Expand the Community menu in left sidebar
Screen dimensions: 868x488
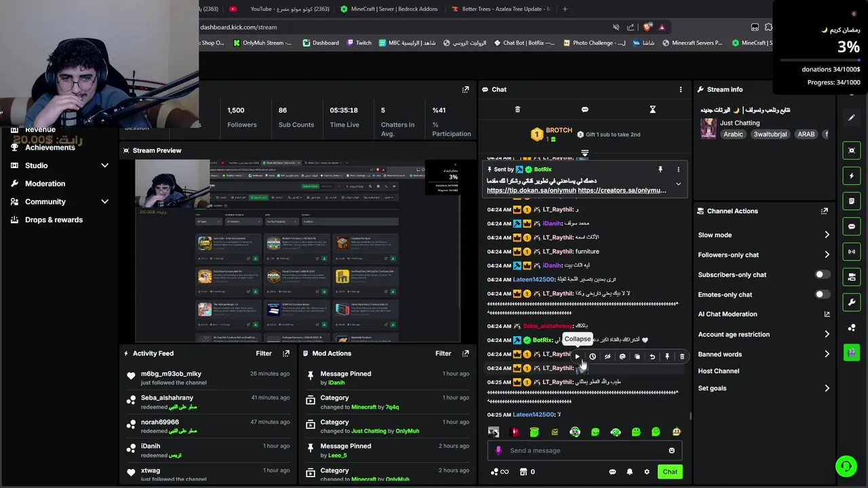pyautogui.click(x=104, y=201)
